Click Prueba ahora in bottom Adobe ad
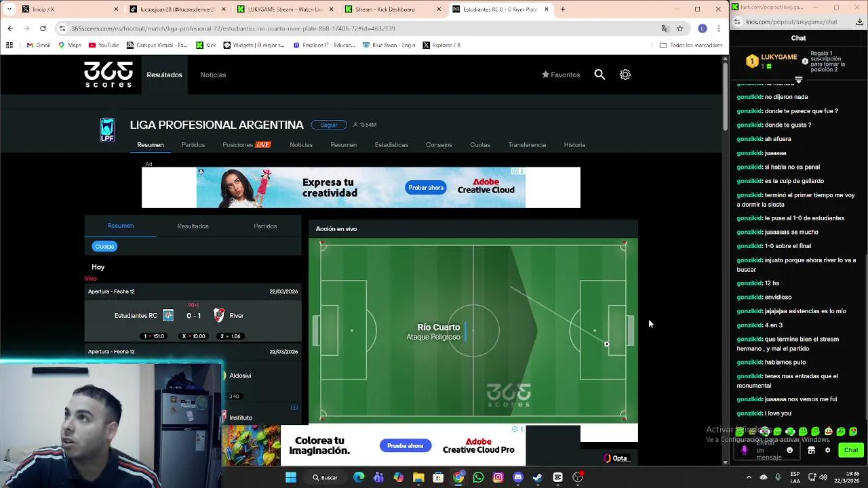Screen dimensions: 868x488 tap(406, 446)
